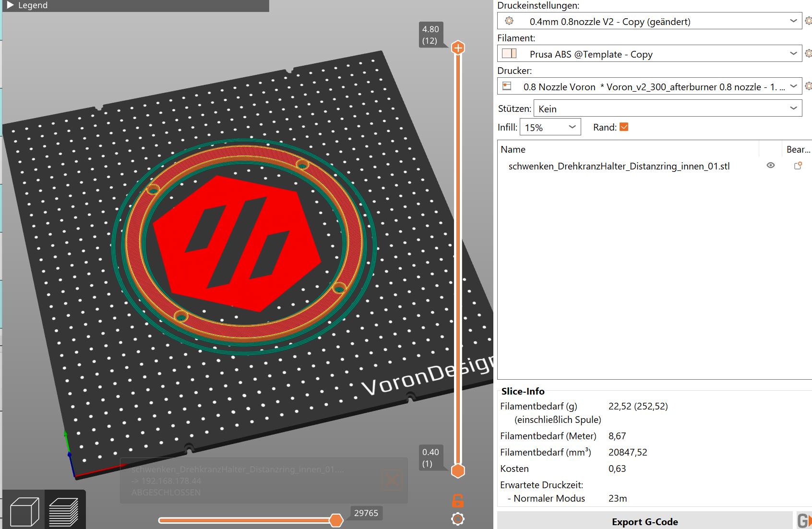Edit the printer settings gear icon
The height and width of the screenshot is (529, 812).
click(808, 86)
